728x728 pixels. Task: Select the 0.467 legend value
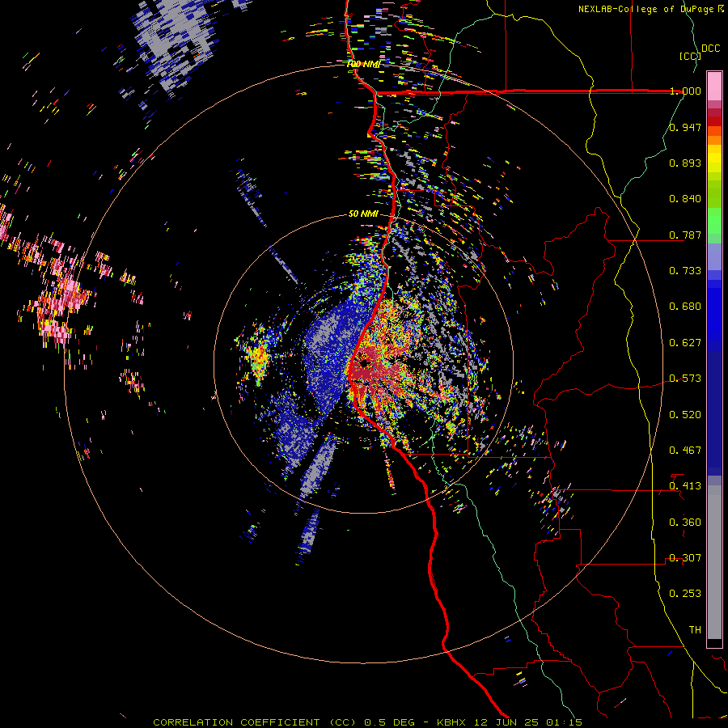pyautogui.click(x=685, y=451)
